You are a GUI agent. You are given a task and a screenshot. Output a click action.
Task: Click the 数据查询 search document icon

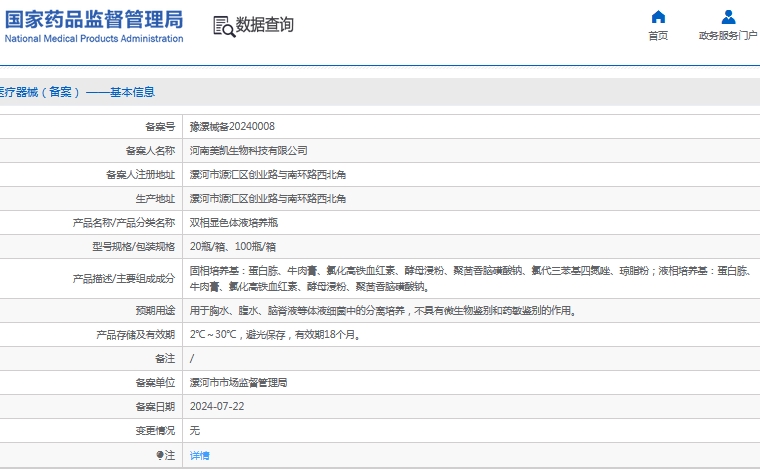[x=224, y=26]
